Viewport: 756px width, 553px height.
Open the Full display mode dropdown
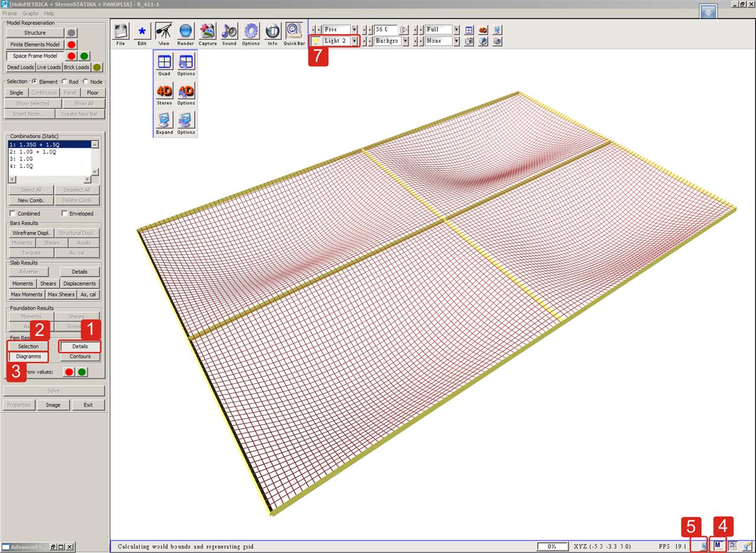tap(456, 30)
